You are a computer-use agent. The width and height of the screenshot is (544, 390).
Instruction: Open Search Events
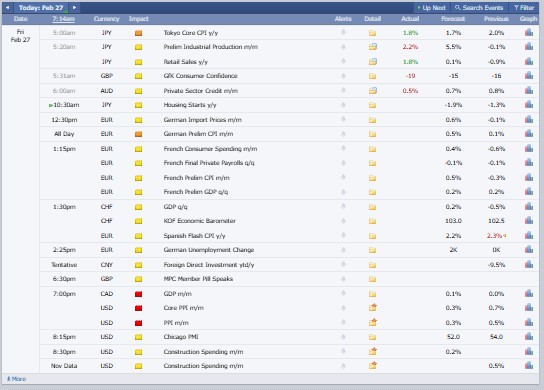tap(479, 8)
